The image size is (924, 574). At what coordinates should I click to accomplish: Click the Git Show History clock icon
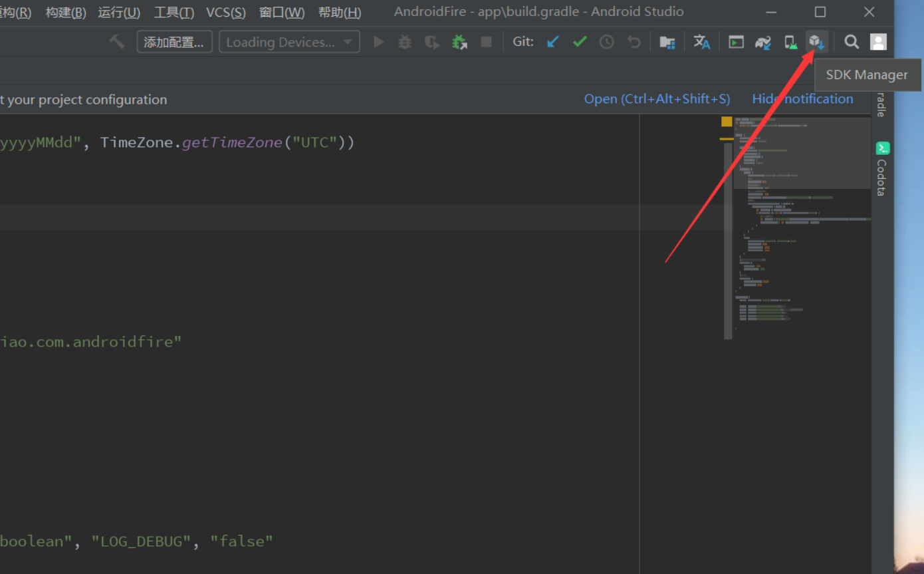607,42
